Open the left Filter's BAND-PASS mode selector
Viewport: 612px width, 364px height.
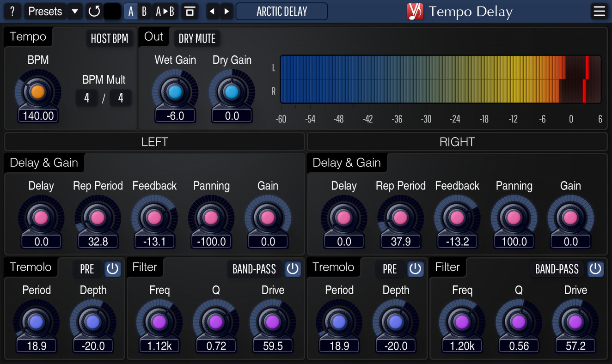(x=254, y=269)
